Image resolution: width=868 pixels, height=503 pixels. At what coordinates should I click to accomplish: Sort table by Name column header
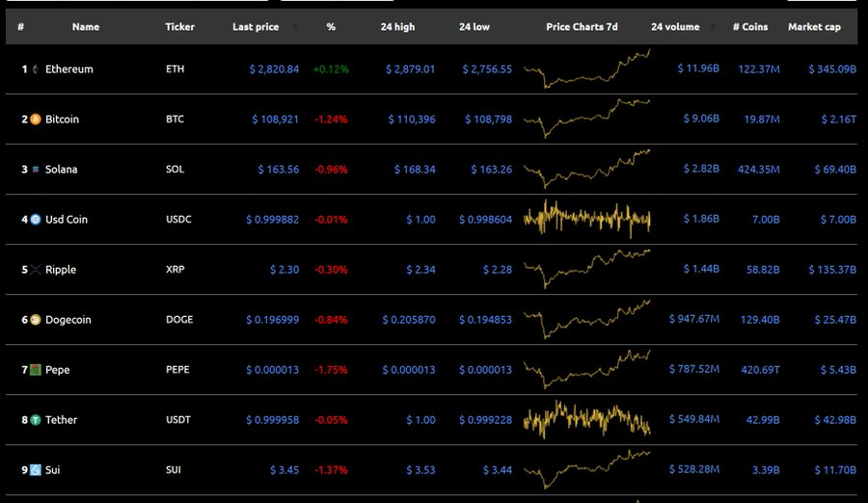(x=86, y=27)
